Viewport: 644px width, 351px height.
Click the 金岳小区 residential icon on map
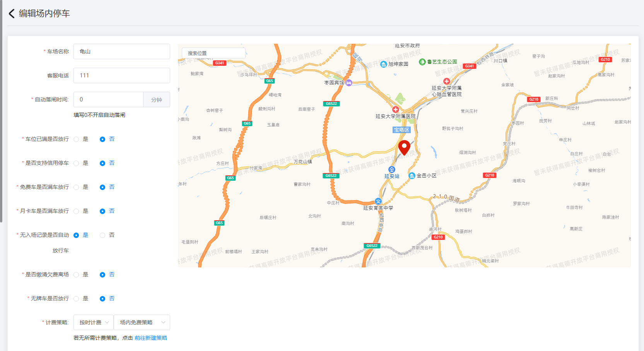412,176
